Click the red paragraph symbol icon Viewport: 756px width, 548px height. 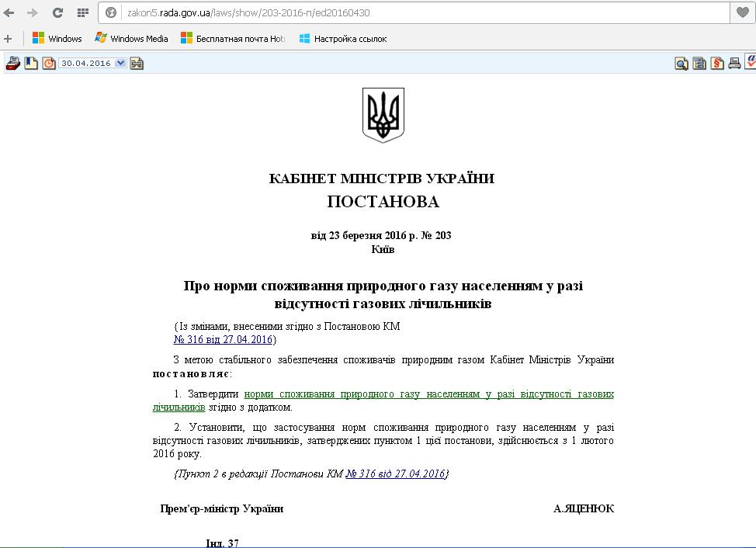pyautogui.click(x=717, y=64)
